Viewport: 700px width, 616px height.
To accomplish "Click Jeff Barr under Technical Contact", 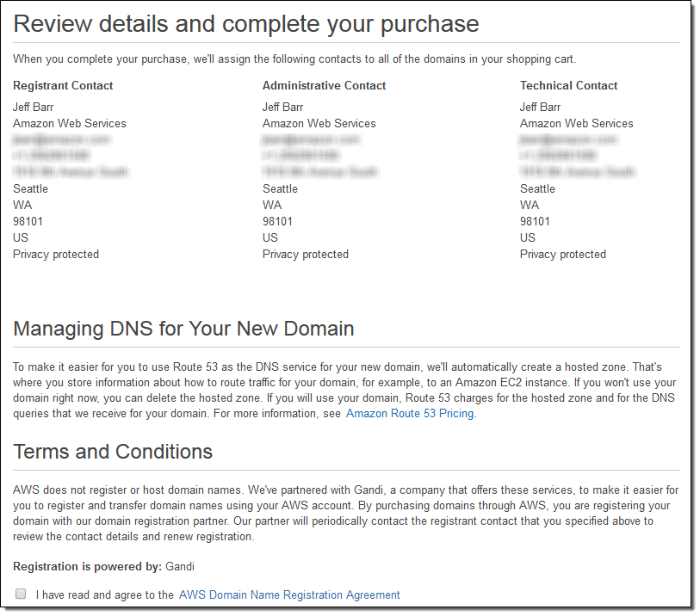I will point(541,108).
